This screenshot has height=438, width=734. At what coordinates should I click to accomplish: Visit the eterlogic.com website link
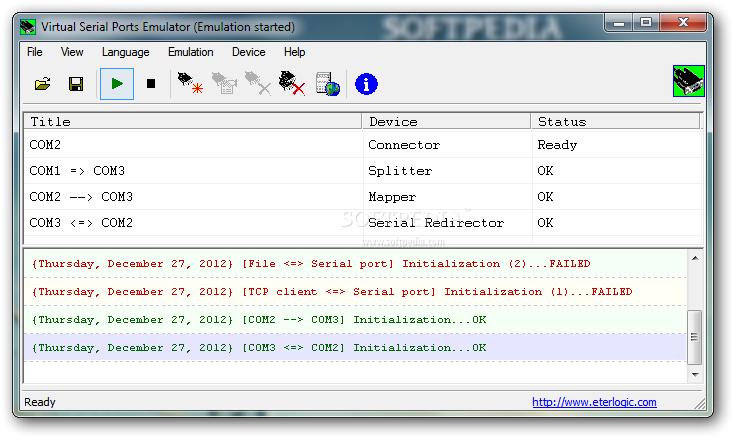click(594, 402)
